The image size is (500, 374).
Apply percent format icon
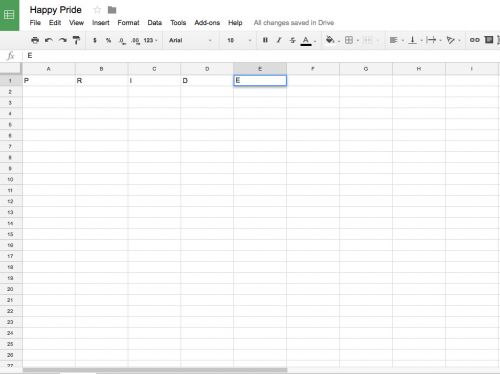pos(108,40)
